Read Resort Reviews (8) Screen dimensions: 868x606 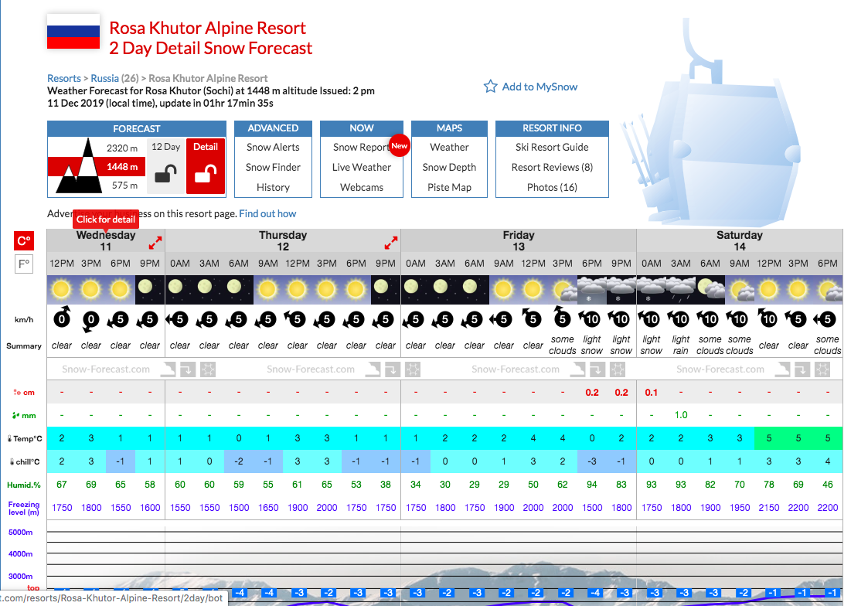(x=552, y=167)
